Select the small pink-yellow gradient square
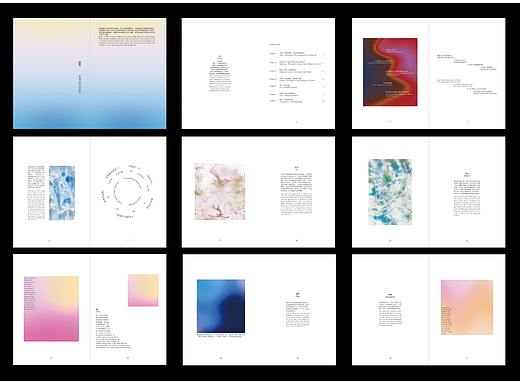Viewport: 520px width, 390px height. point(143,290)
